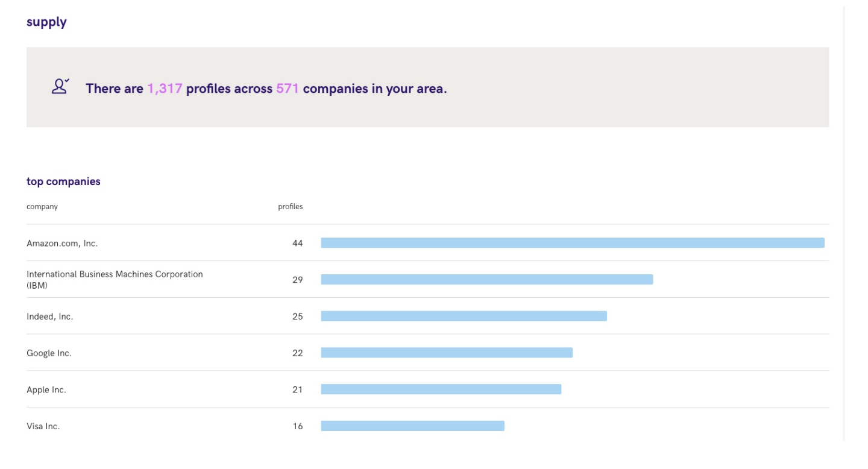Screen dimensions: 868x469
Task: Choose Apple Inc. in top companies
Action: 46,390
